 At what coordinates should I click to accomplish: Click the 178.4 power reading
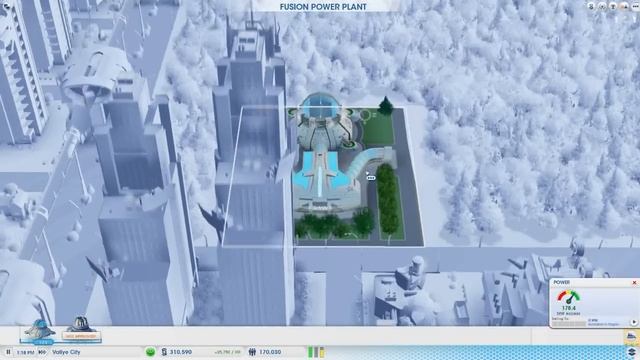pyautogui.click(x=569, y=308)
